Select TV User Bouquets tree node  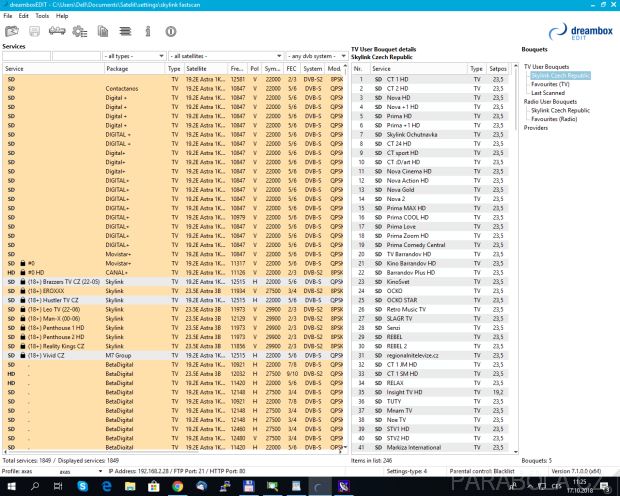[546, 67]
